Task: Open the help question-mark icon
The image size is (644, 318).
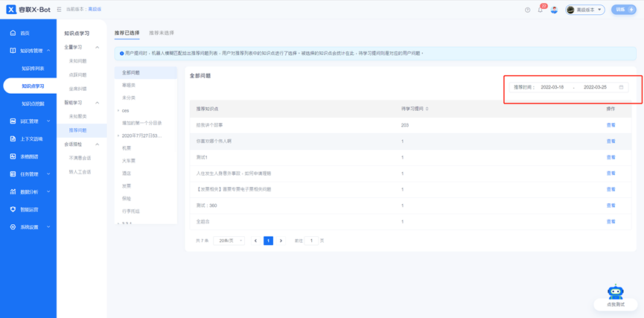Action: click(527, 10)
